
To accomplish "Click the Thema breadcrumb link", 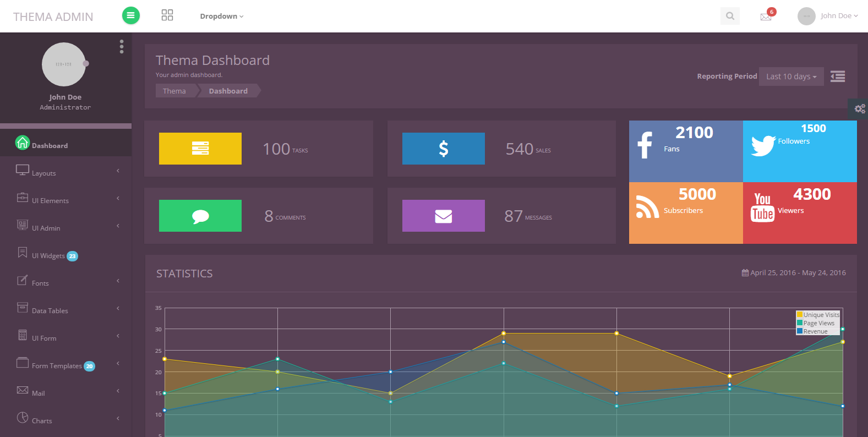I will (x=174, y=91).
